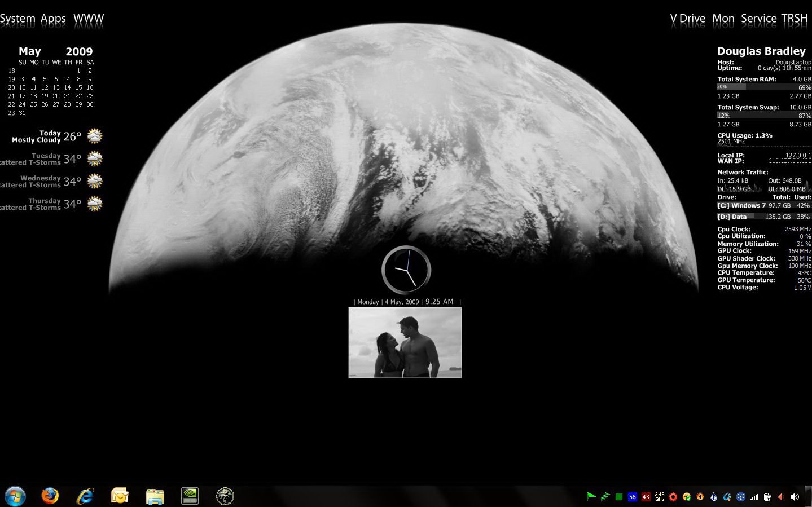
Task: Click the blue 56 temperature tray icon
Action: (633, 497)
